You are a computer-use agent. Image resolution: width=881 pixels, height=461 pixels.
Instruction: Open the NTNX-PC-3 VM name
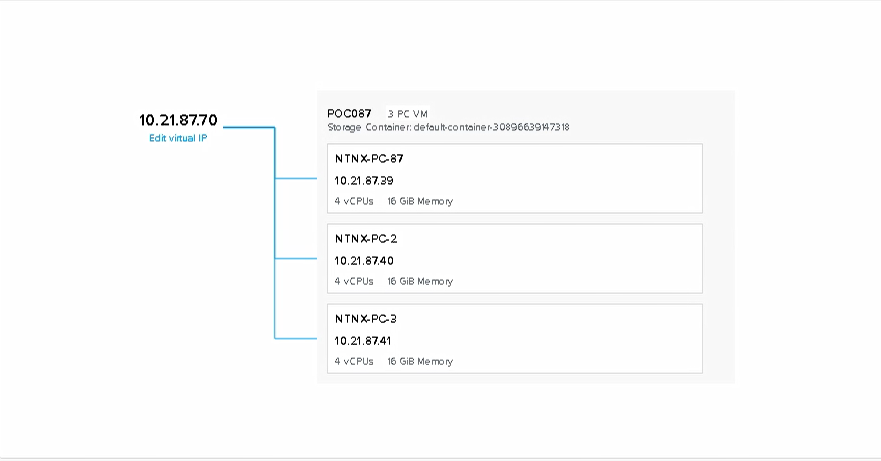click(364, 319)
